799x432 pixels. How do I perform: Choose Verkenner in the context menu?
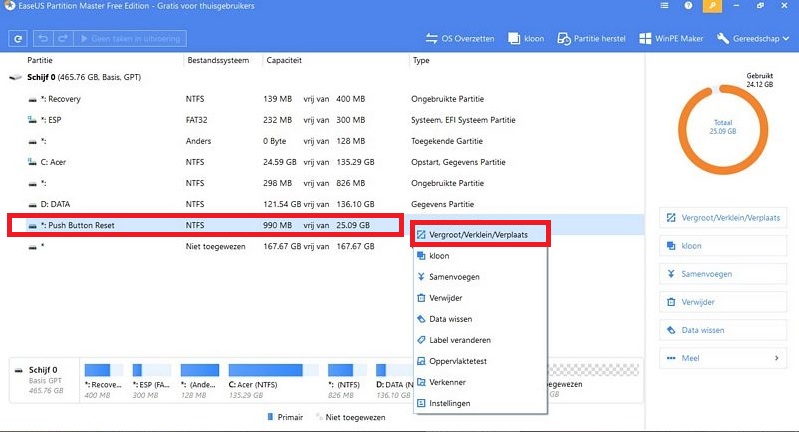pyautogui.click(x=479, y=382)
